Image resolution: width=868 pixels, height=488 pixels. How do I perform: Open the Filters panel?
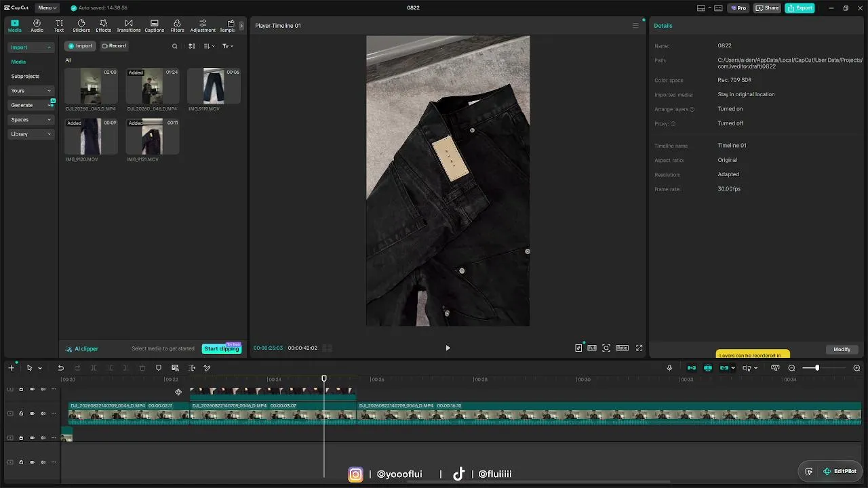[x=177, y=26]
